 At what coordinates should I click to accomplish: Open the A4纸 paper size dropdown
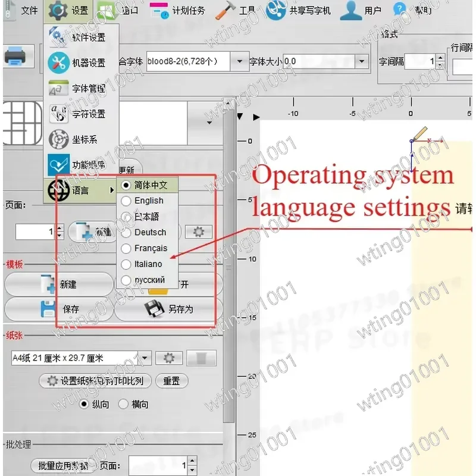click(x=145, y=358)
